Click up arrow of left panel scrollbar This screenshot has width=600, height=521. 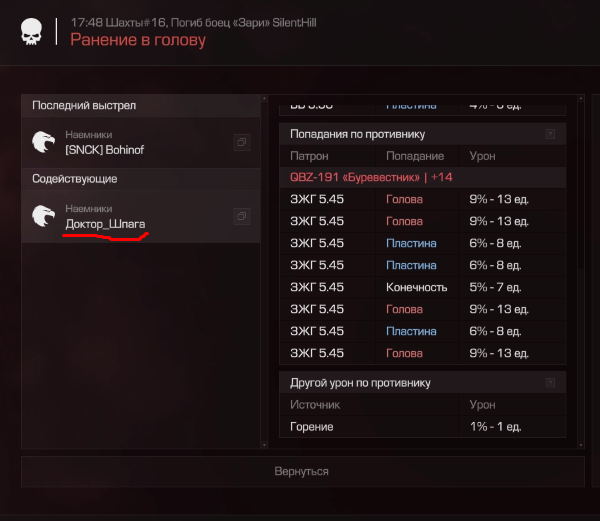[x=264, y=98]
